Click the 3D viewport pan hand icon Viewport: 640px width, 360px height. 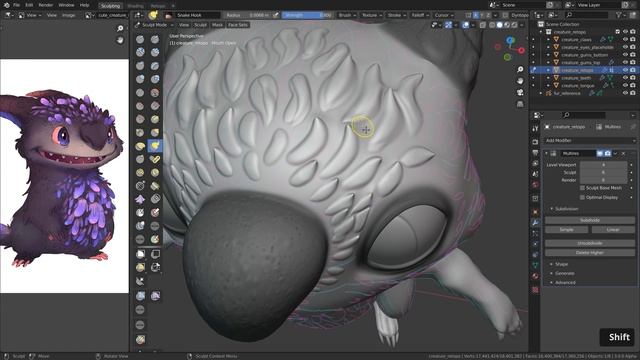click(520, 81)
